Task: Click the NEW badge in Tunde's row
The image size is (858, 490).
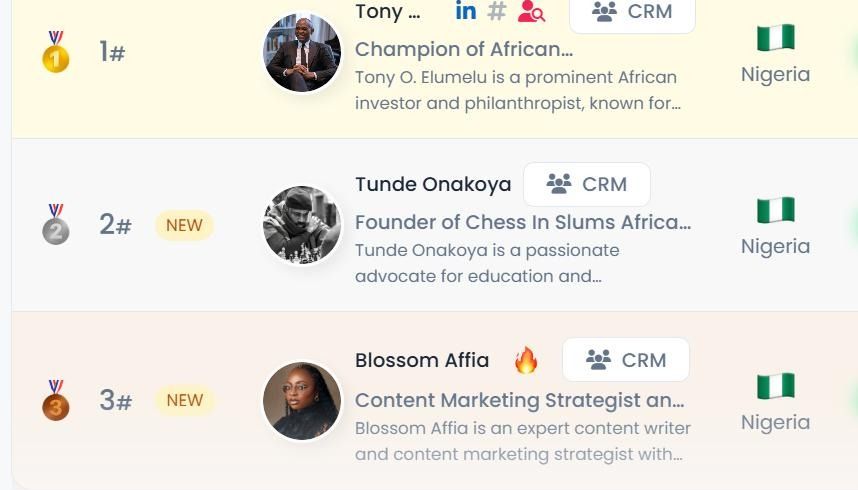Action: click(184, 225)
